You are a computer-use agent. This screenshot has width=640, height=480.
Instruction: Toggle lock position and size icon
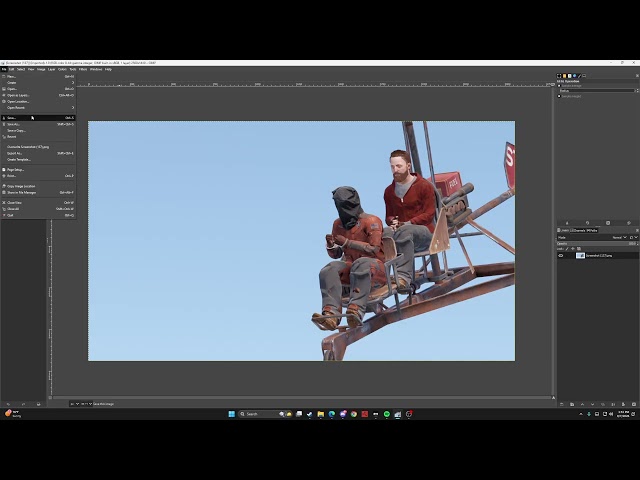573,249
